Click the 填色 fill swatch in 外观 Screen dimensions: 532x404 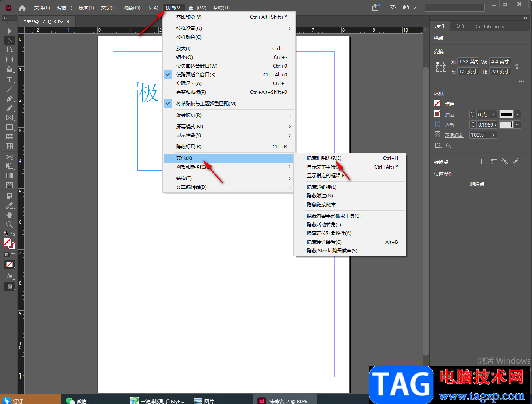tap(437, 104)
